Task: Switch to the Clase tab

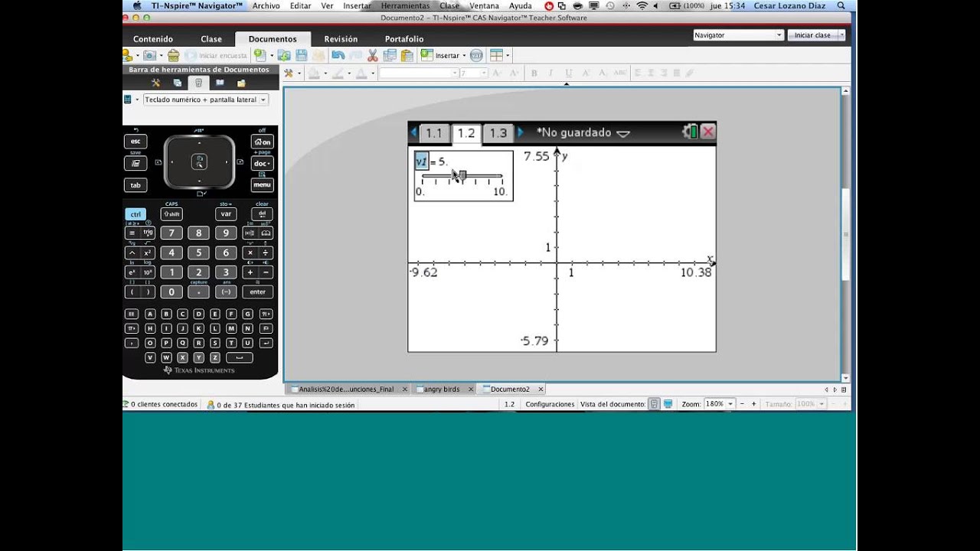Action: coord(211,39)
